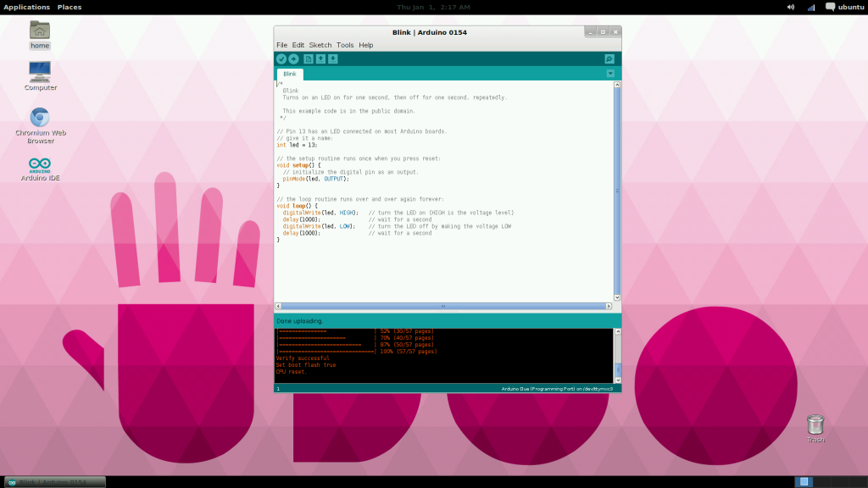The width and height of the screenshot is (868, 488).
Task: Click the New sketch toolbar icon
Action: [x=309, y=58]
